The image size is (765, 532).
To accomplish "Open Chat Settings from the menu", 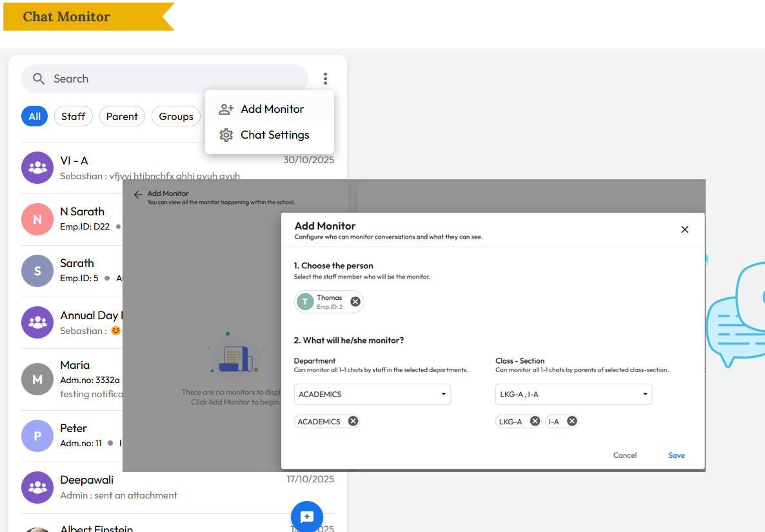I will (274, 135).
